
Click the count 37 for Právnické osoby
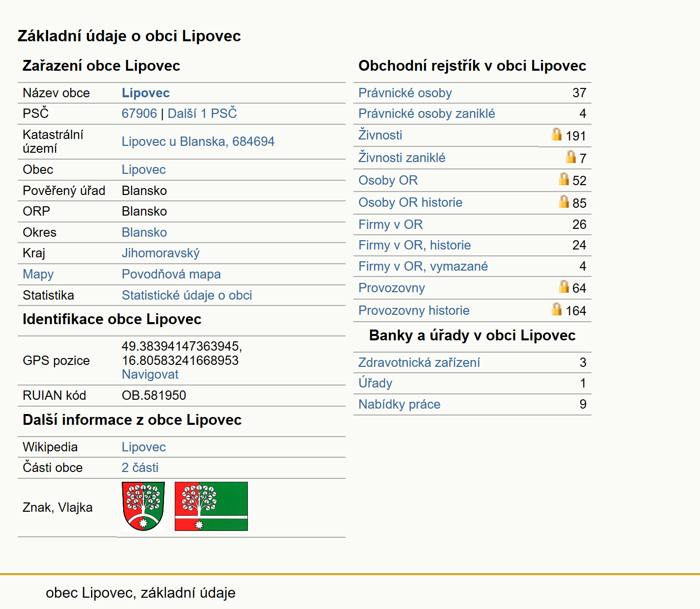[579, 93]
